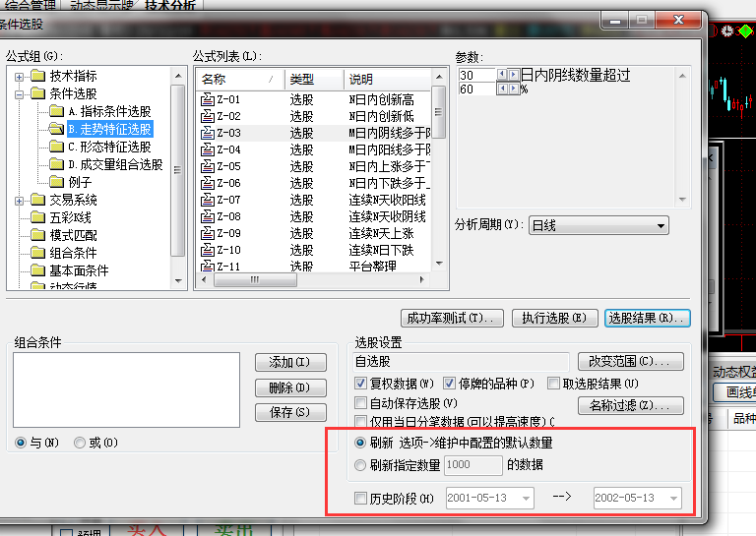Image resolution: width=756 pixels, height=536 pixels.
Task: Toggle the 停牌的品种 checkbox
Action: (x=449, y=384)
